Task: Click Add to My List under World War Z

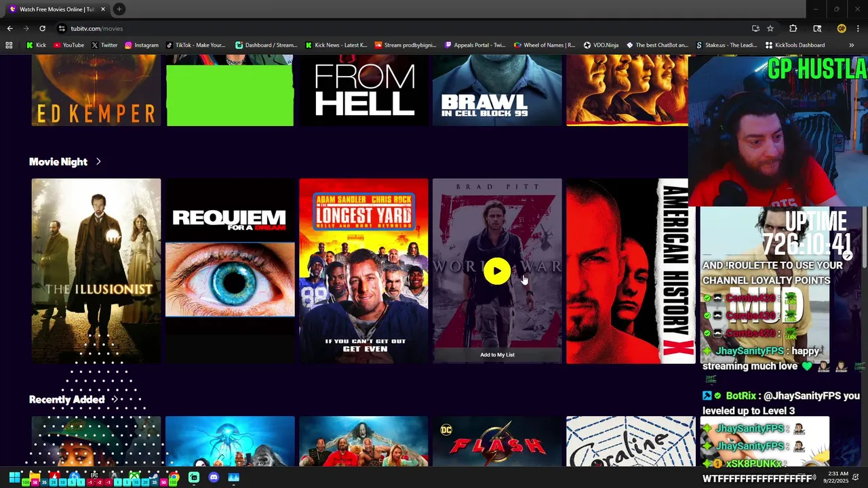Action: (497, 354)
